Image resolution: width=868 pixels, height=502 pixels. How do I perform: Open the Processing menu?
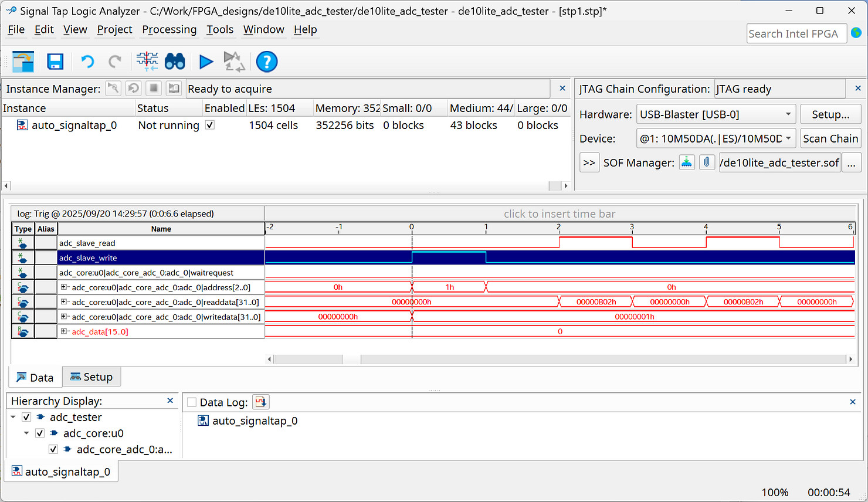169,29
